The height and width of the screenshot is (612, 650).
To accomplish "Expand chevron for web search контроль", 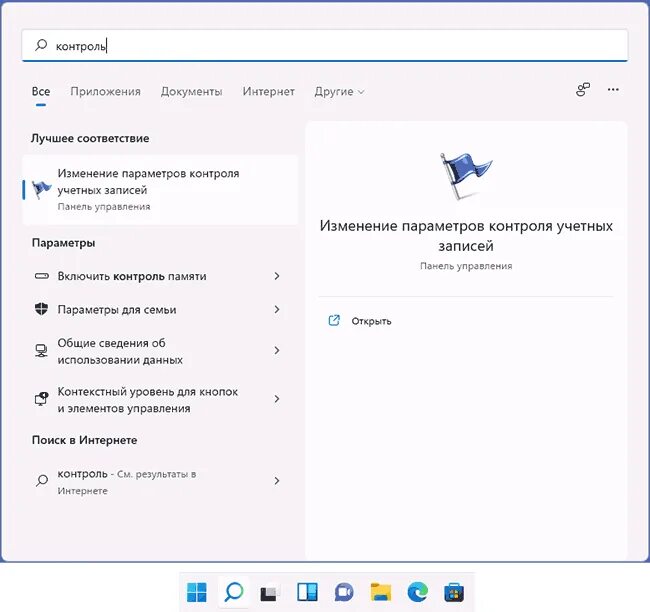I will pos(277,481).
